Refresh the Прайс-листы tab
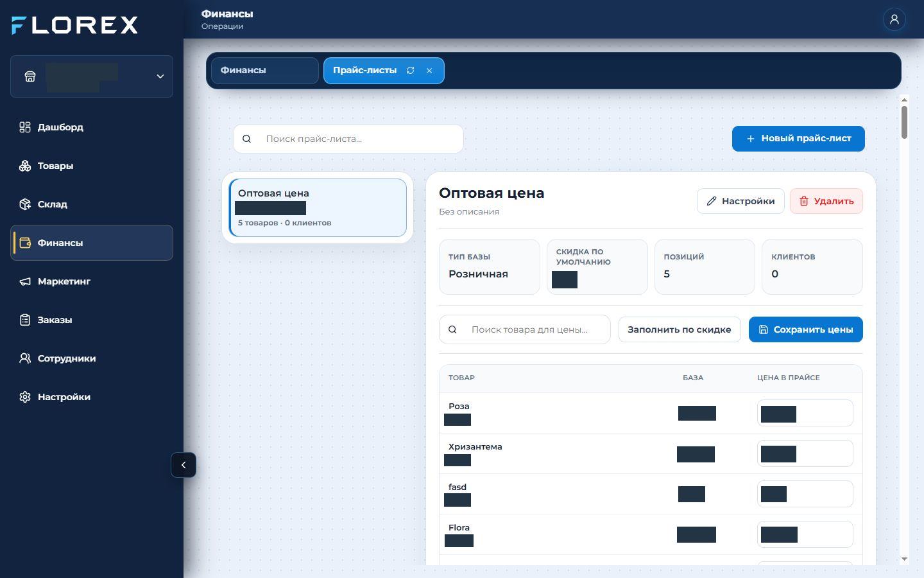The width and height of the screenshot is (924, 578). [411, 71]
